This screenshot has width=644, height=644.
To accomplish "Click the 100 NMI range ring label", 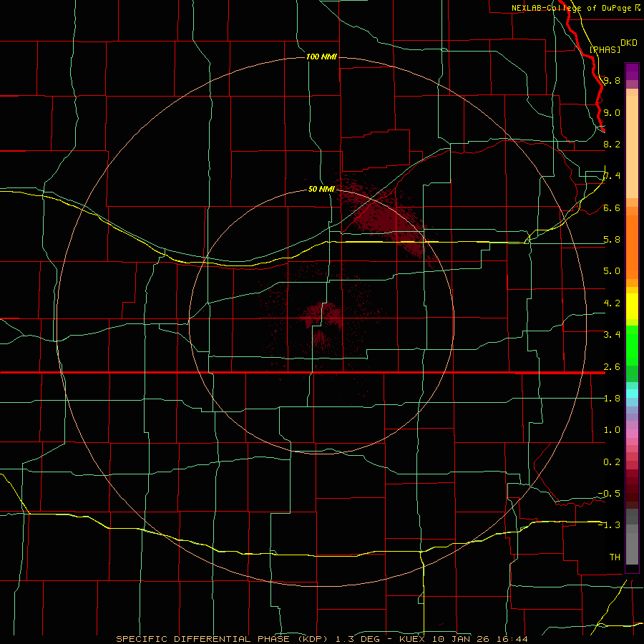I will pyautogui.click(x=321, y=57).
